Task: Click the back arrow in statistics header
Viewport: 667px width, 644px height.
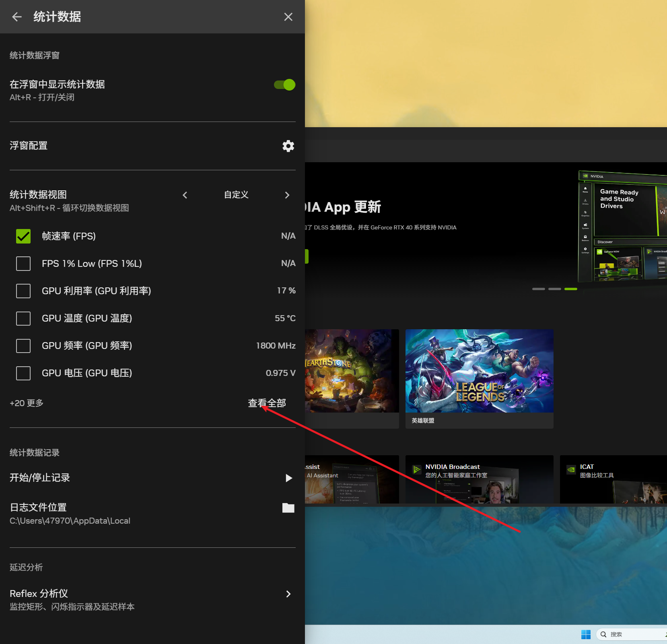Action: 17,17
